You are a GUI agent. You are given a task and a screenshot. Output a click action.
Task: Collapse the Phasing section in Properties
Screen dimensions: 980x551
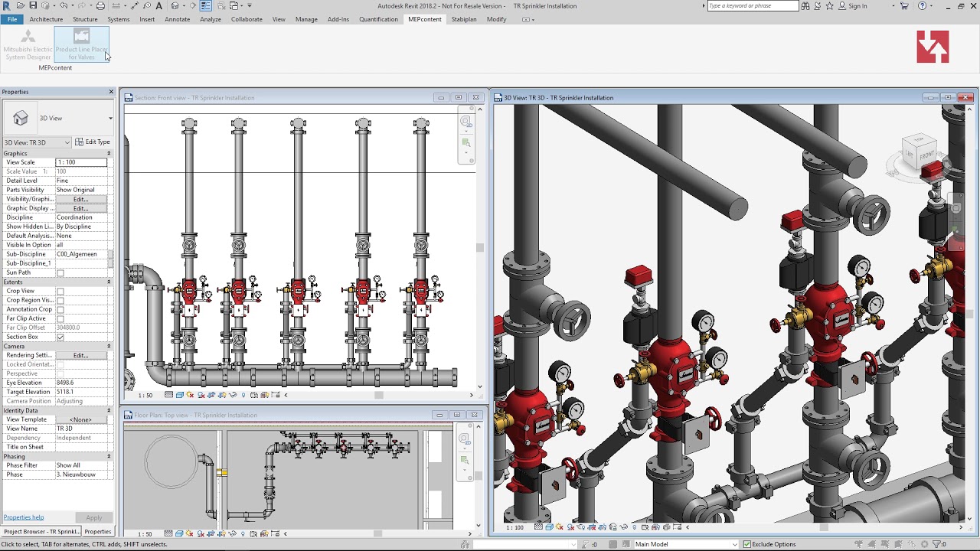[109, 457]
